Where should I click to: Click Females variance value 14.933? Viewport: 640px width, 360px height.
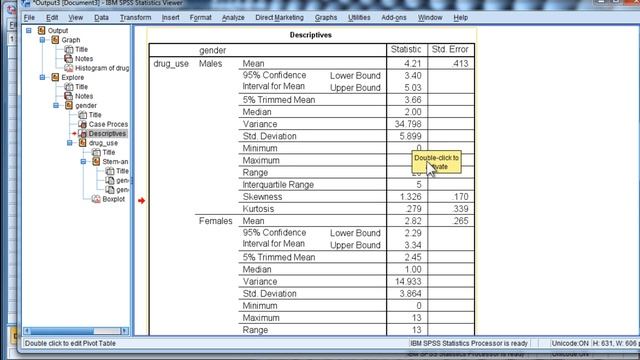tap(408, 282)
